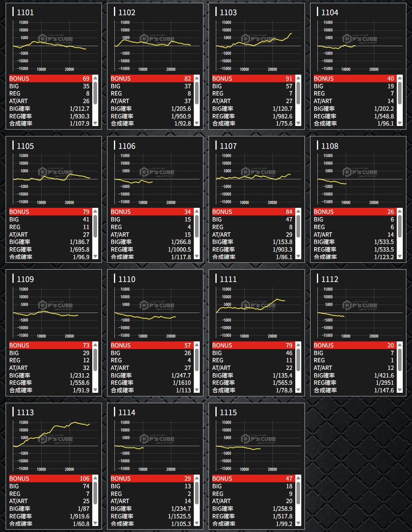Viewport: 412px width, 532px height.
Task: Click scroll-down arrow in machine 1109 data list
Action: point(95,390)
